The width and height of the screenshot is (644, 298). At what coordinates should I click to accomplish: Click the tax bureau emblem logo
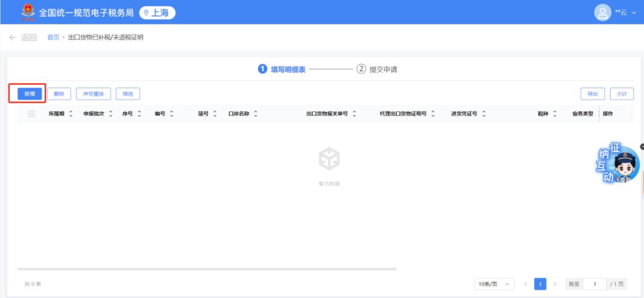click(29, 12)
